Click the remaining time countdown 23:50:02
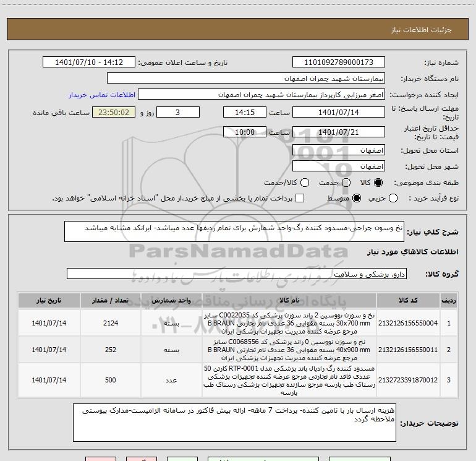Image resolution: width=476 pixels, height=461 pixels. (114, 112)
